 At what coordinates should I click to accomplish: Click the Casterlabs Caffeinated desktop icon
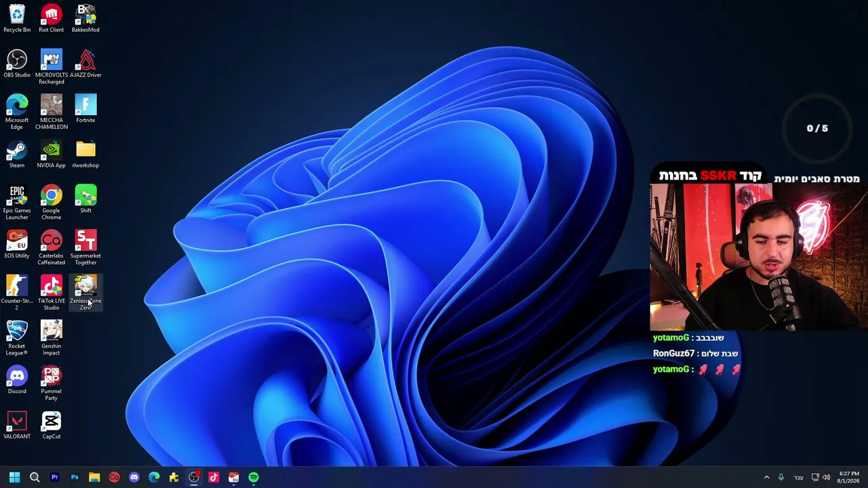(51, 248)
